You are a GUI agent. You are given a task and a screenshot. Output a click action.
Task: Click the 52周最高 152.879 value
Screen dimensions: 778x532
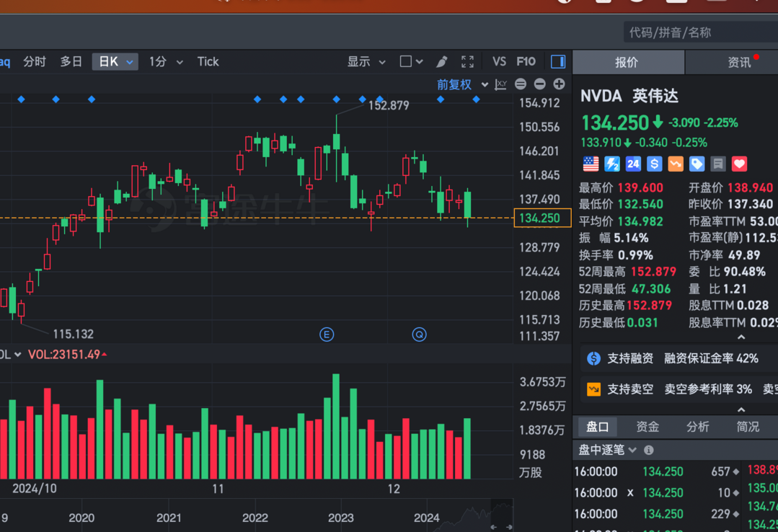[x=653, y=272]
